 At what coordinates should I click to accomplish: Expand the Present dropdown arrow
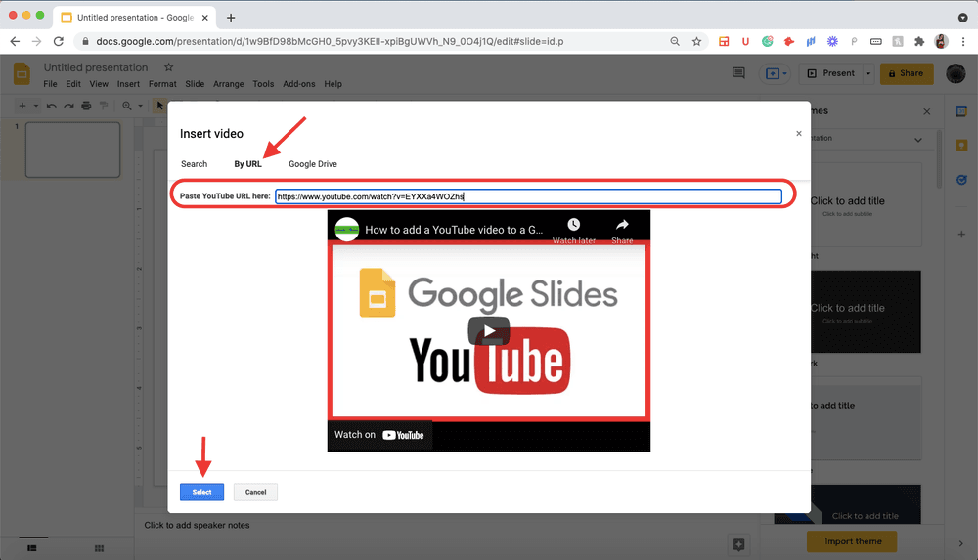click(x=867, y=73)
